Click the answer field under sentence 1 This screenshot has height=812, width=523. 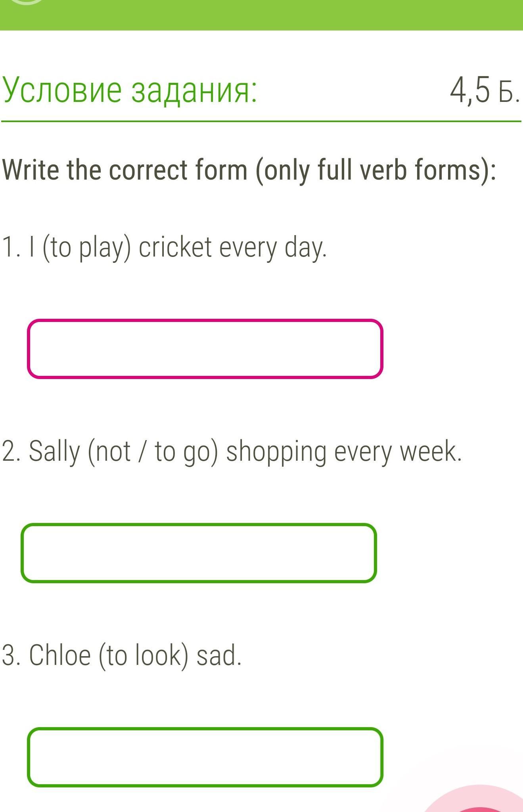tap(205, 349)
